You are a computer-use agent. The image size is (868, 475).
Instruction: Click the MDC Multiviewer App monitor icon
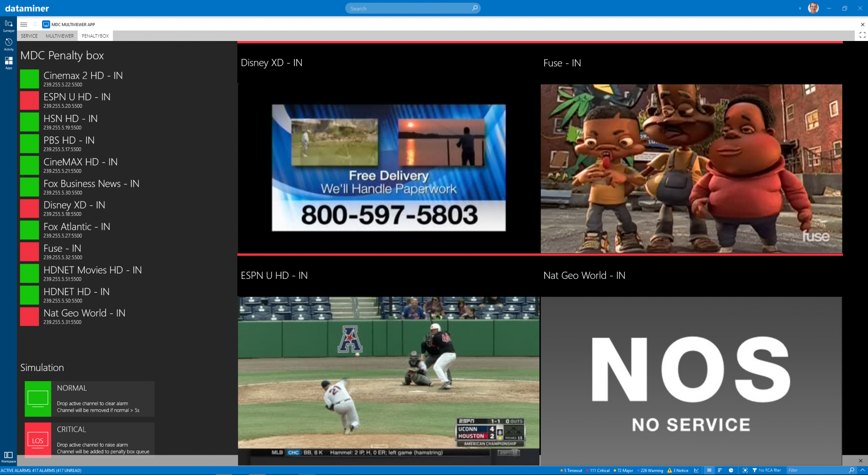click(x=46, y=24)
